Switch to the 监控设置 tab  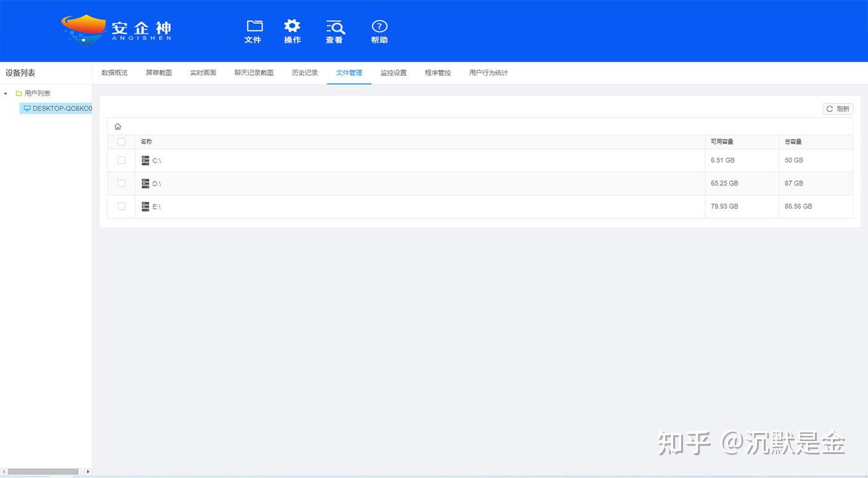(394, 73)
